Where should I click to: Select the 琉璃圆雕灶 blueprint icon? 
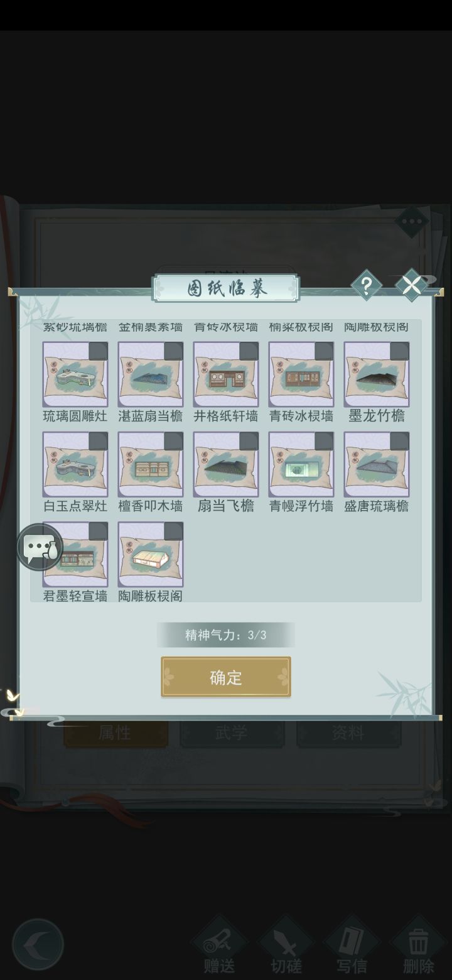(75, 374)
